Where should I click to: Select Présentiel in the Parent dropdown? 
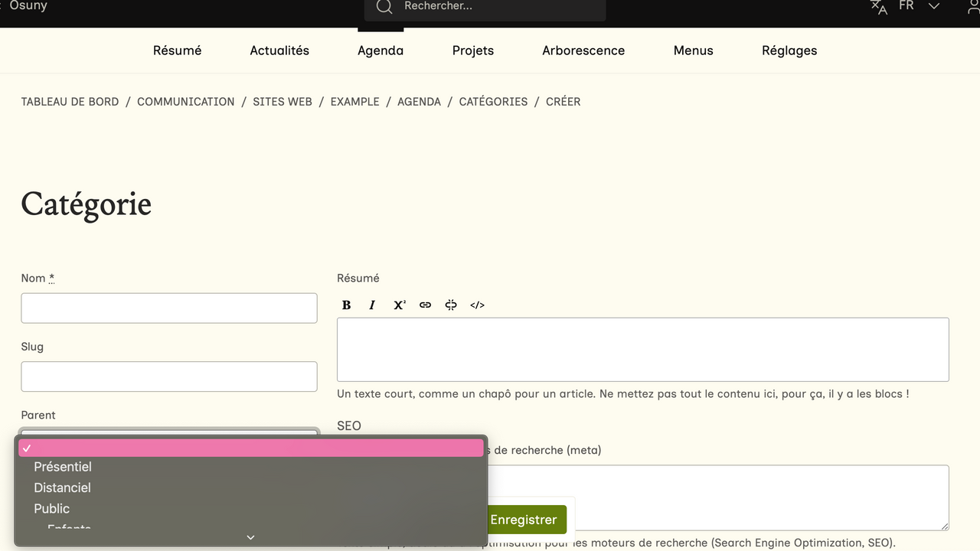coord(63,467)
